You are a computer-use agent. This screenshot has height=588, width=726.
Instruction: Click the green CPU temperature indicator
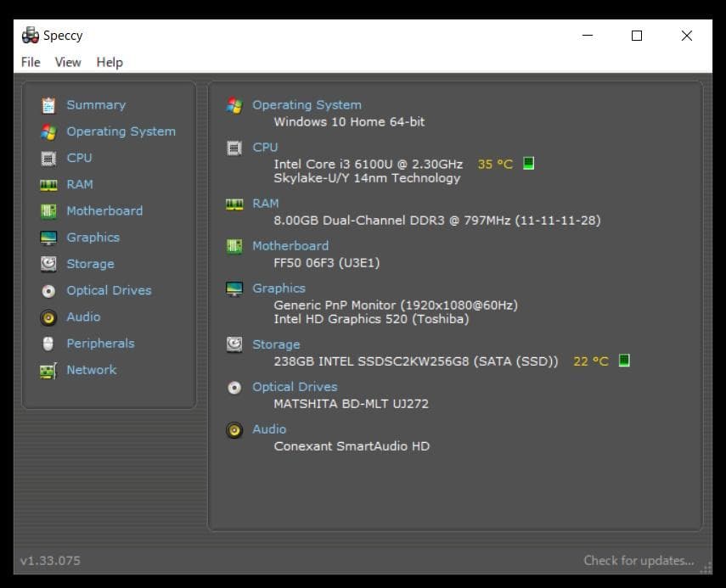click(x=529, y=164)
